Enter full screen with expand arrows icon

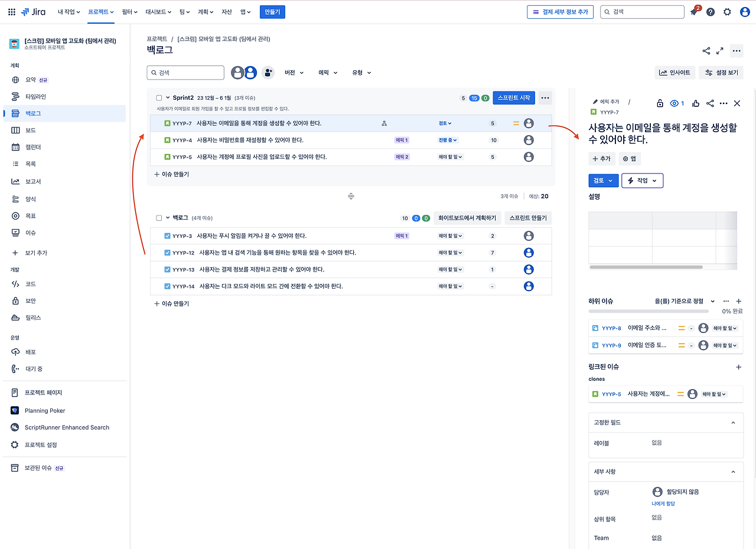click(x=720, y=51)
